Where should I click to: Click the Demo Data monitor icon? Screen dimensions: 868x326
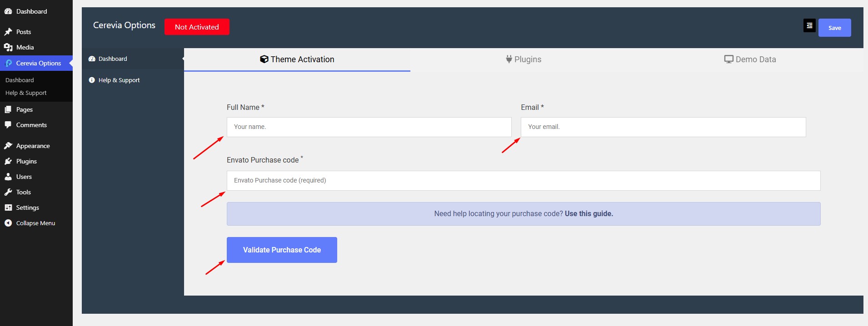(729, 59)
